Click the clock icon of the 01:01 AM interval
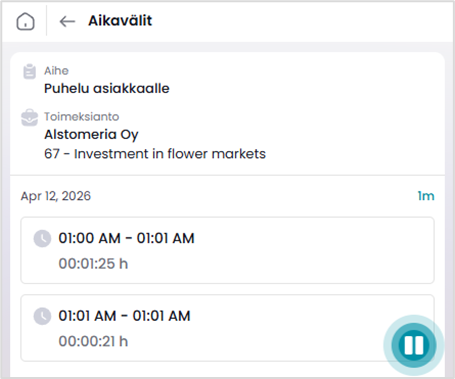Screen dimensions: 455x379 point(42,316)
